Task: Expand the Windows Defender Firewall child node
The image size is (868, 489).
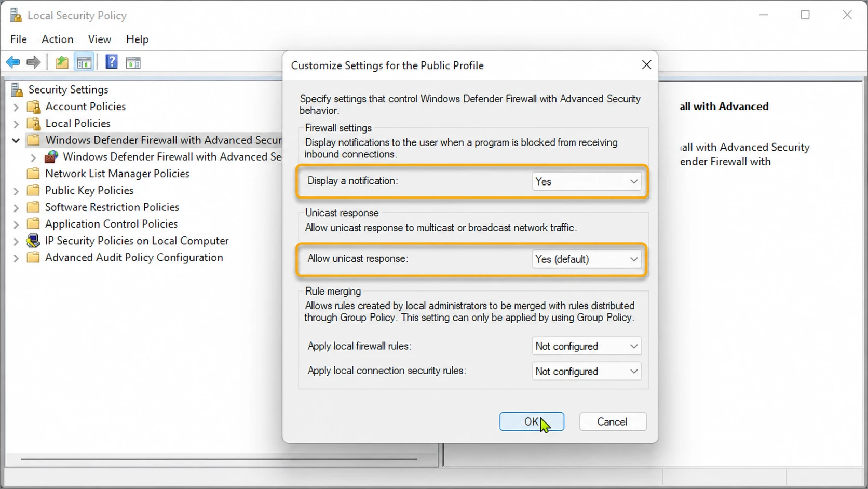Action: [34, 157]
